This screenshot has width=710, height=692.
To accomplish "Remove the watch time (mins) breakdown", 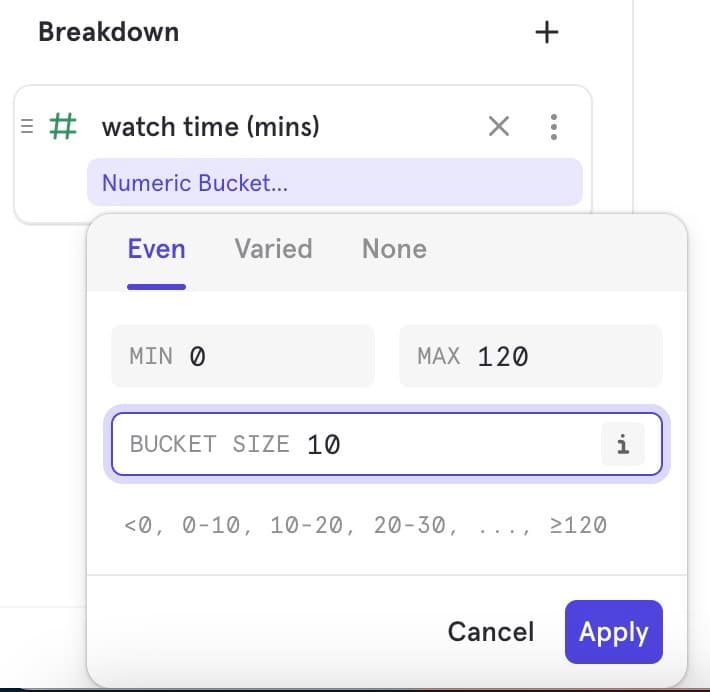I will [x=498, y=127].
